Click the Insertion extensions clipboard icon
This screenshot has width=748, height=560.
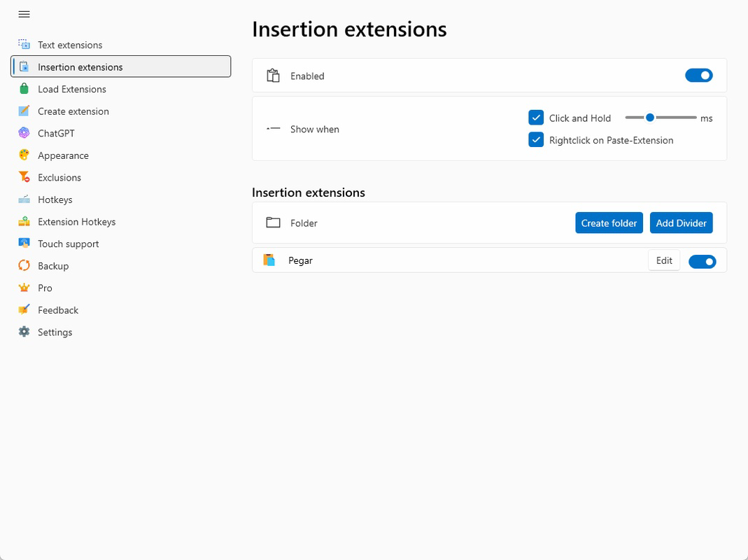(x=24, y=66)
